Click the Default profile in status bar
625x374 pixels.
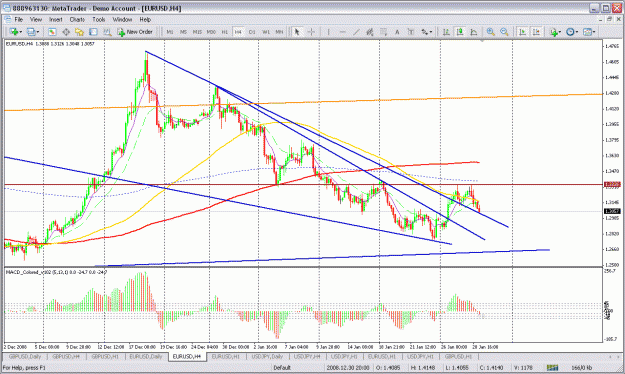282,368
